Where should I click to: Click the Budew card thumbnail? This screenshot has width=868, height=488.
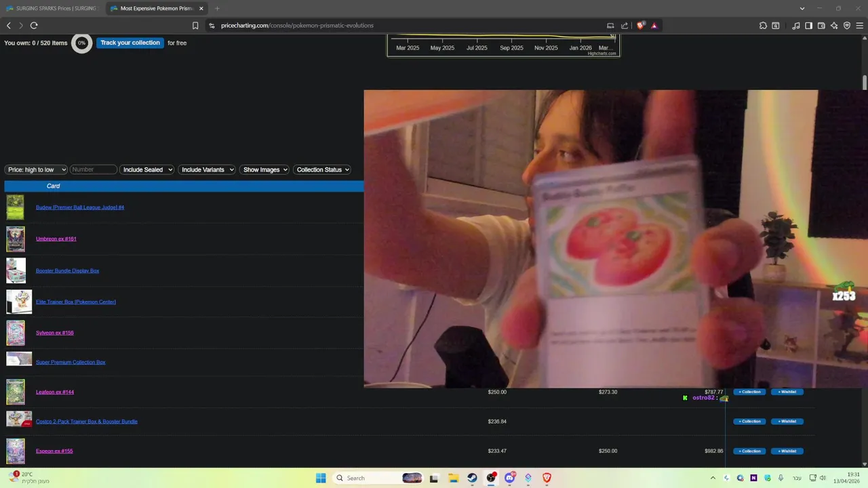[15, 207]
